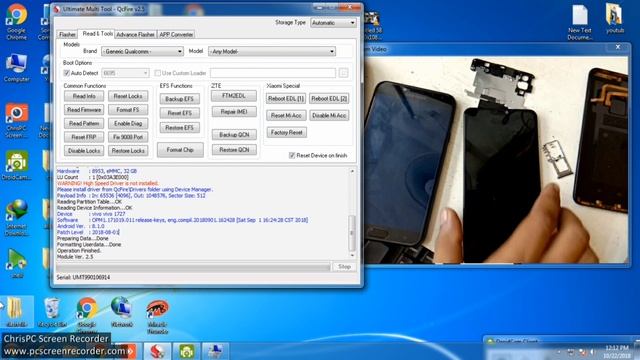Toggle Reset Device on finish checkbox
This screenshot has width=640, height=360.
coord(292,156)
